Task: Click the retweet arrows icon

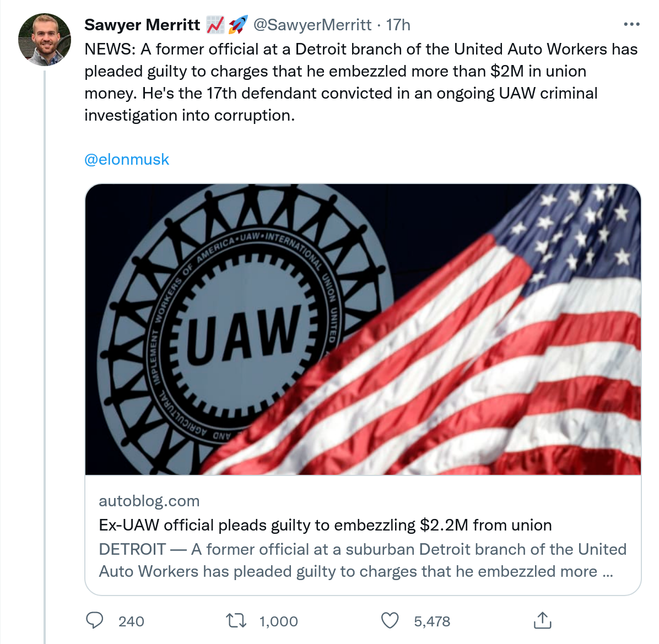Action: (x=236, y=621)
